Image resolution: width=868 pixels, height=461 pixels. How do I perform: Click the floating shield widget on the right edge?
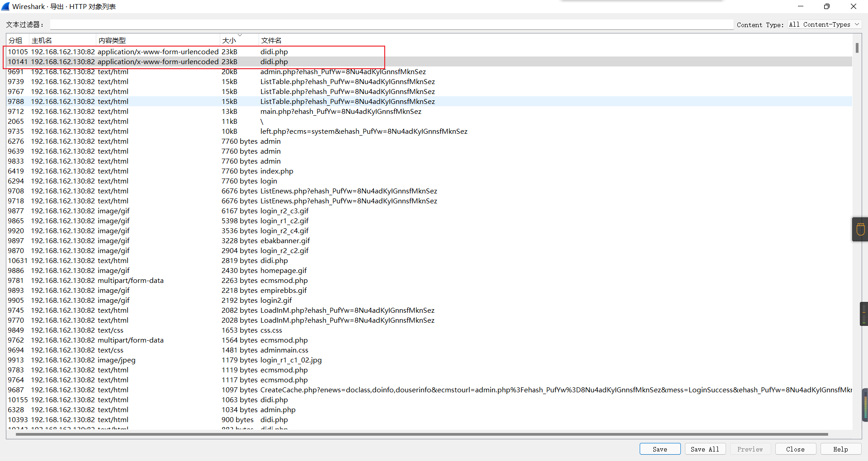(x=860, y=229)
